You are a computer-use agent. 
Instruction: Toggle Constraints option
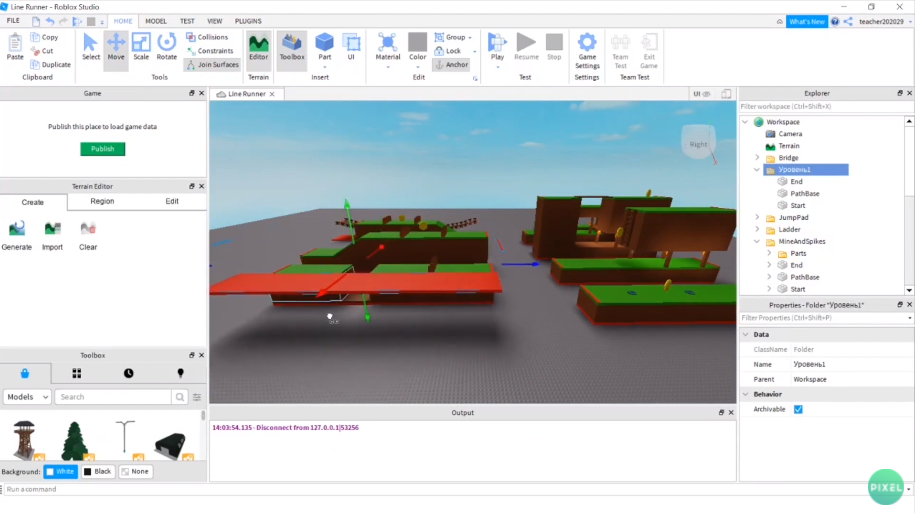click(x=209, y=51)
